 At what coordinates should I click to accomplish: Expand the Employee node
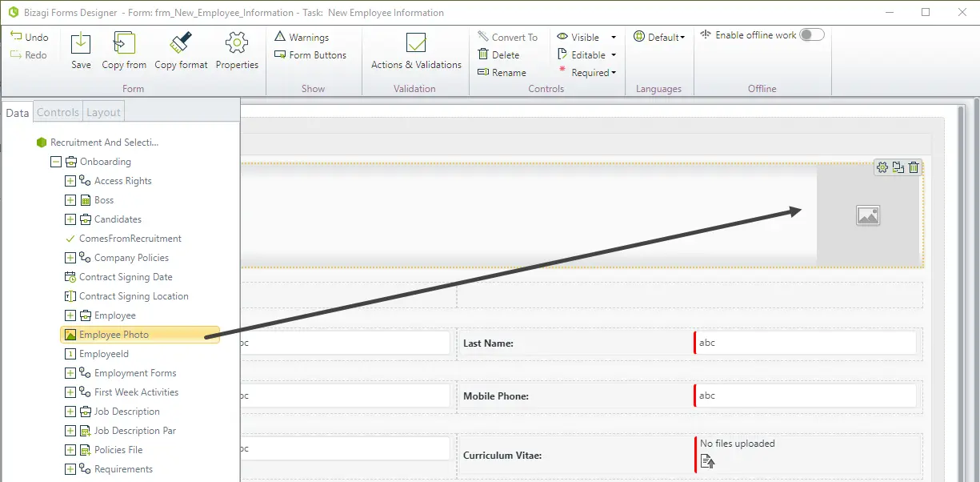[x=70, y=315]
